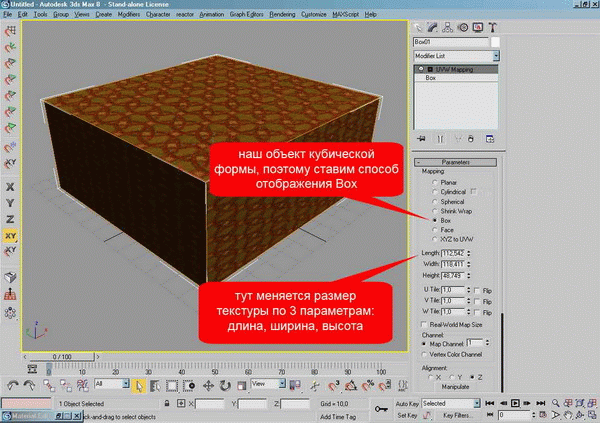Restrict axis constraint to Z

9,219
